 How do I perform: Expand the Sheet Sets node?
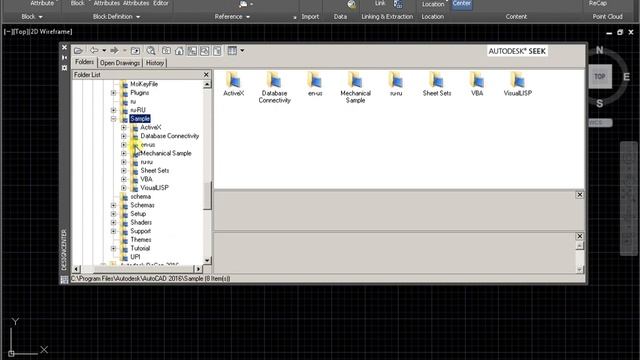pos(124,171)
